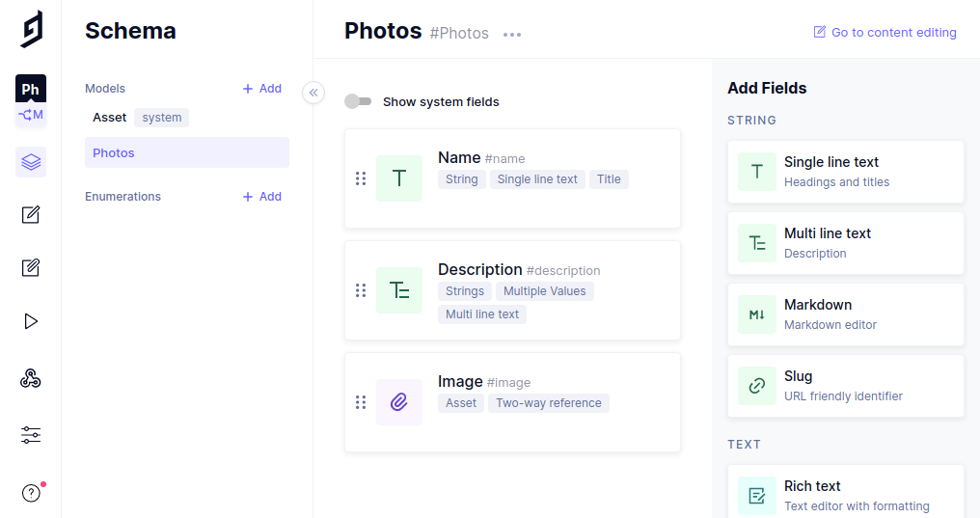Screen dimensions: 980x518
Task: Click the Name field T icon
Action: [x=398, y=178]
